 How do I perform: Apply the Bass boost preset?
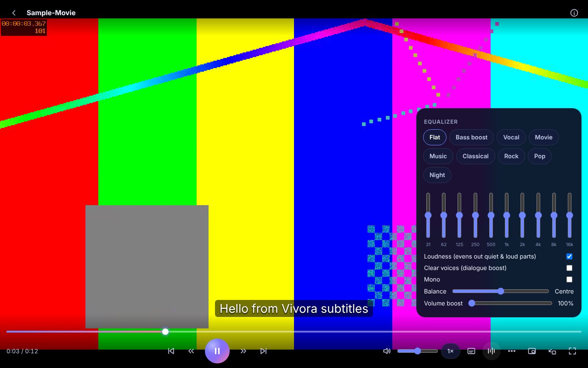tap(471, 137)
